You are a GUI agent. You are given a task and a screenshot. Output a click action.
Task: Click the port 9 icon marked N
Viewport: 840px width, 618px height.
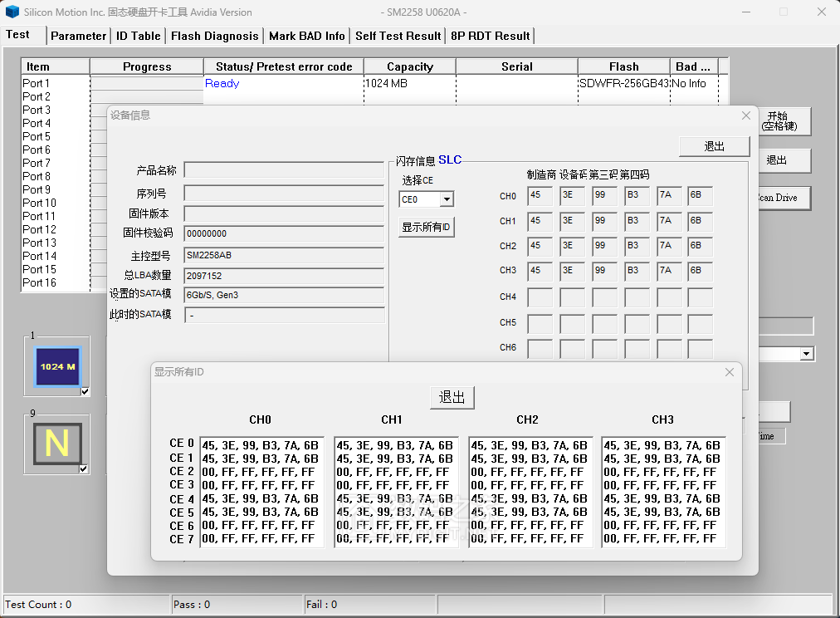(x=57, y=444)
